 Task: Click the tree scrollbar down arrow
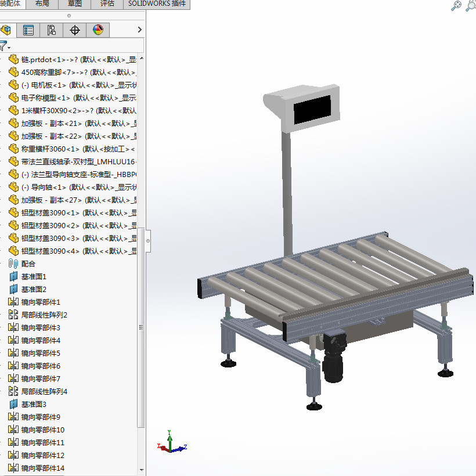pyautogui.click(x=142, y=470)
